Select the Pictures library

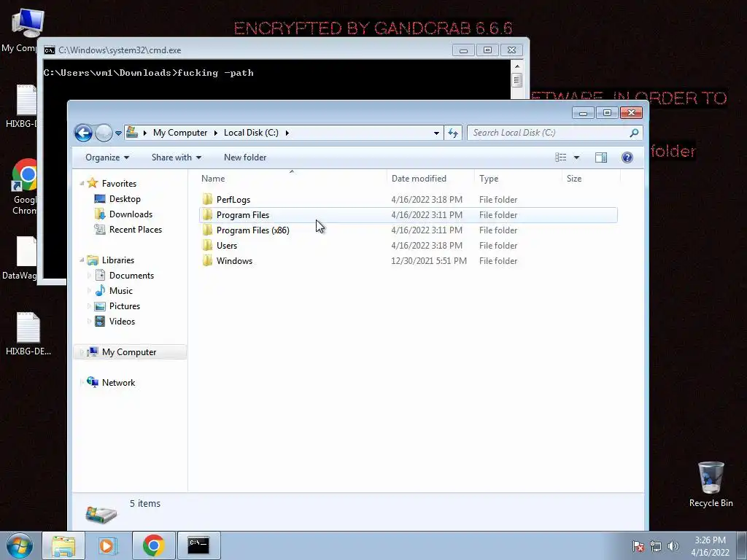[124, 306]
